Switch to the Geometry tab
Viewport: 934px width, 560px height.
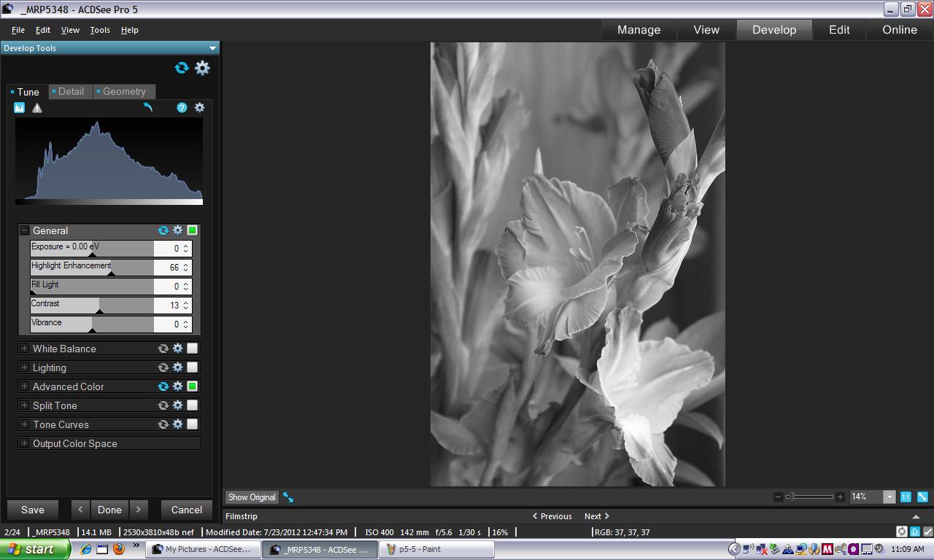pyautogui.click(x=124, y=92)
